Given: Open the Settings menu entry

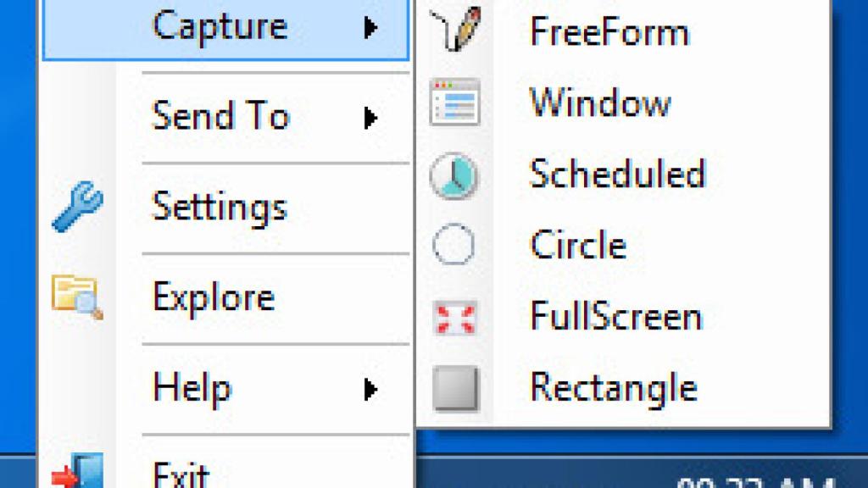Looking at the screenshot, I should (x=219, y=208).
